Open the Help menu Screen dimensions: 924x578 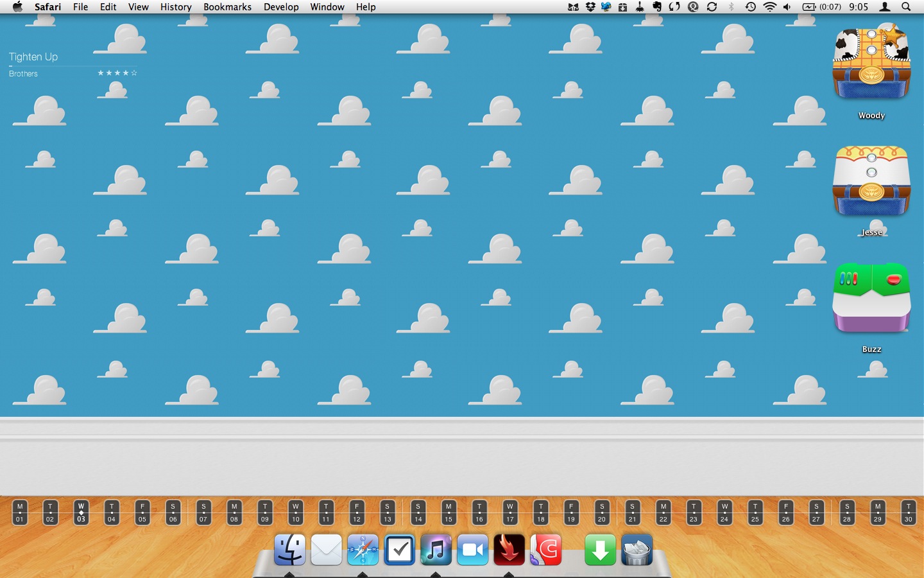[366, 7]
